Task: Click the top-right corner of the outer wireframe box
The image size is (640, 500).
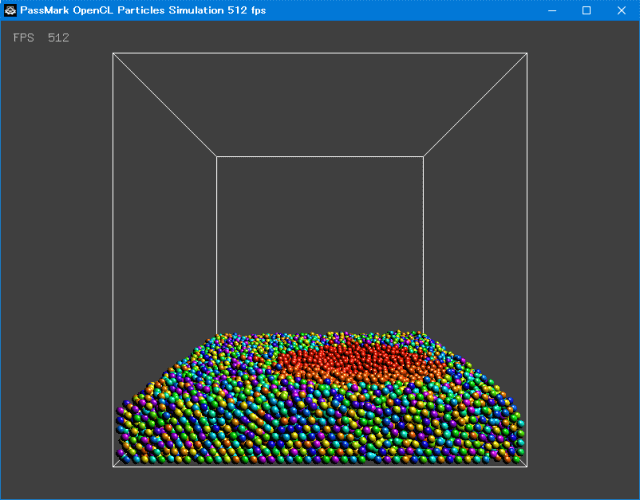Action: tap(527, 53)
